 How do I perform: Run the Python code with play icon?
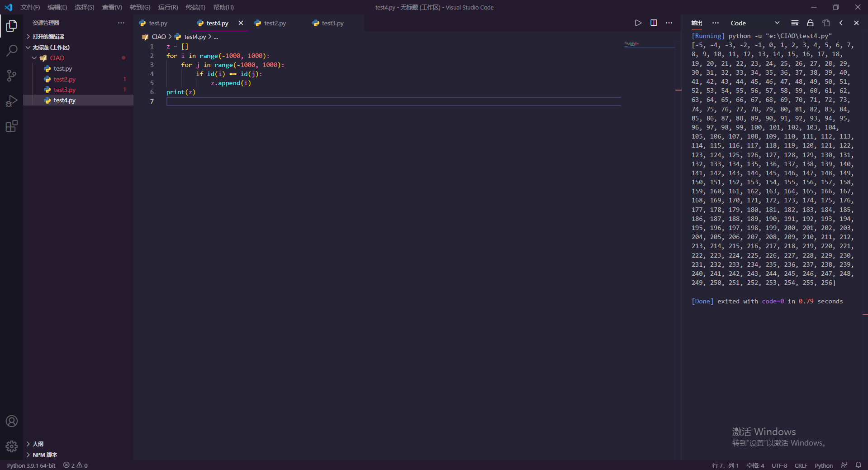point(638,23)
